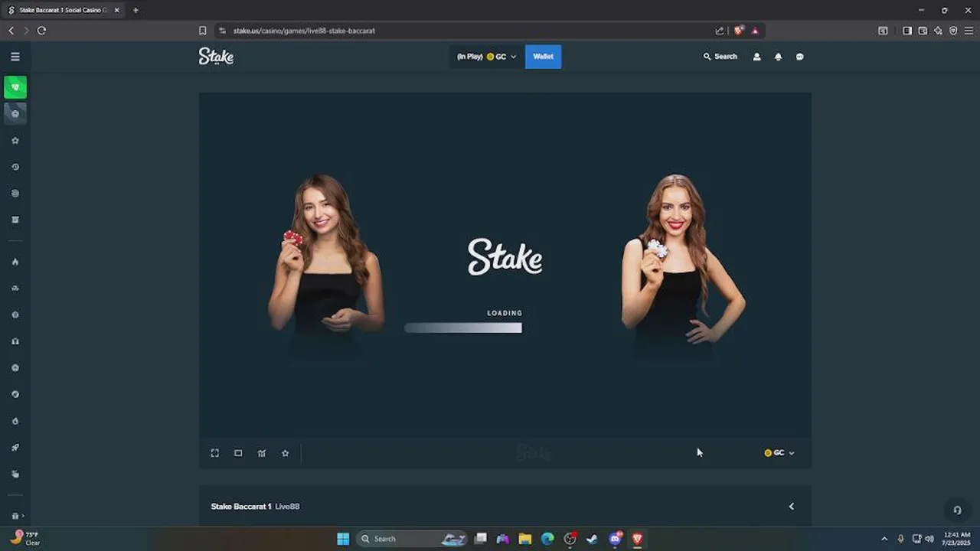Bookmark this page icon in address bar

tap(202, 31)
